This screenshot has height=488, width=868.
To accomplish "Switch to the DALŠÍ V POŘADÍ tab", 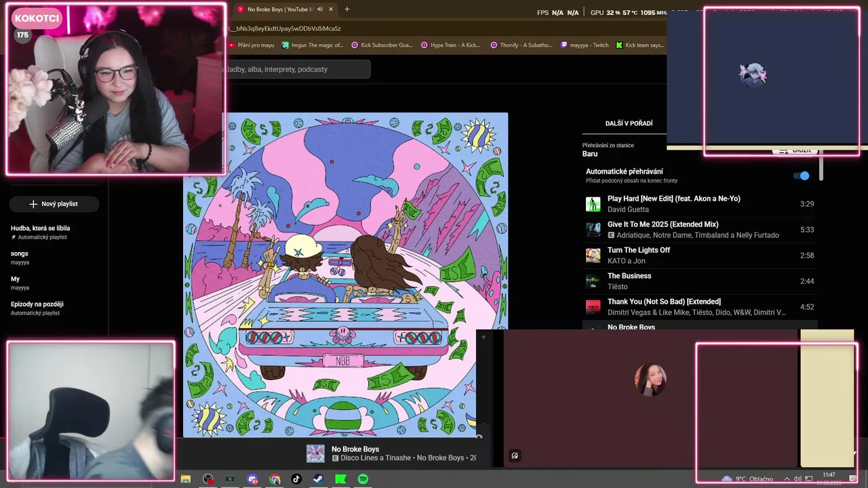I will pyautogui.click(x=629, y=123).
